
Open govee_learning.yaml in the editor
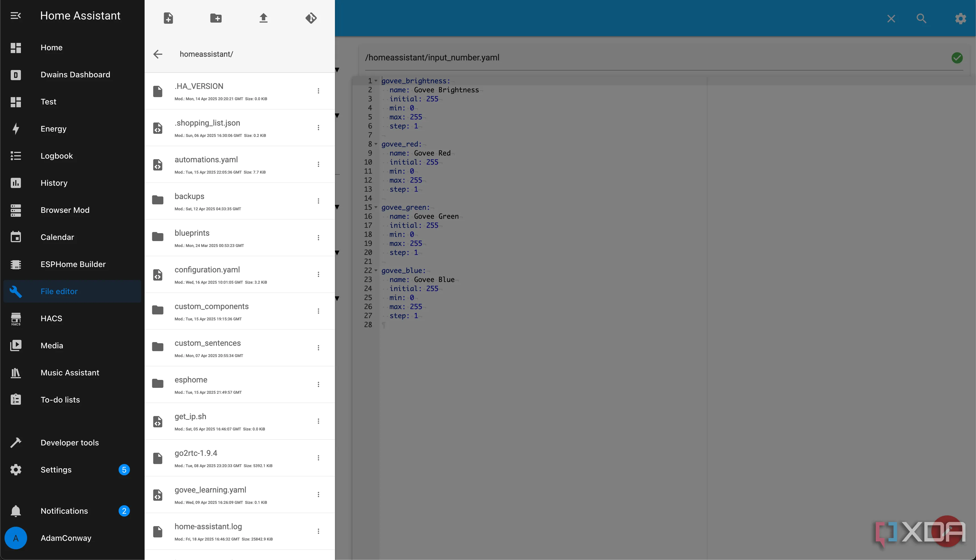tap(239, 495)
